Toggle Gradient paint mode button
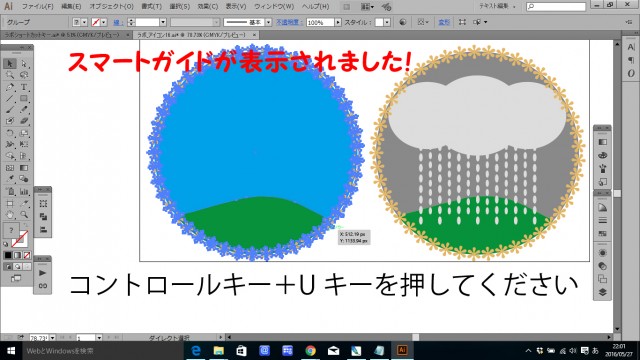This screenshot has height=360, width=640. pos(18,255)
